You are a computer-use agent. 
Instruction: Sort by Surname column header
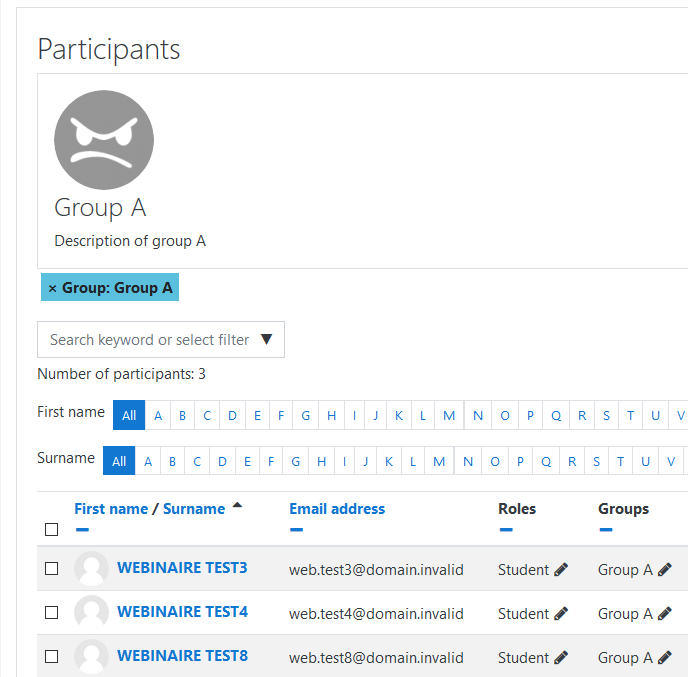click(194, 509)
